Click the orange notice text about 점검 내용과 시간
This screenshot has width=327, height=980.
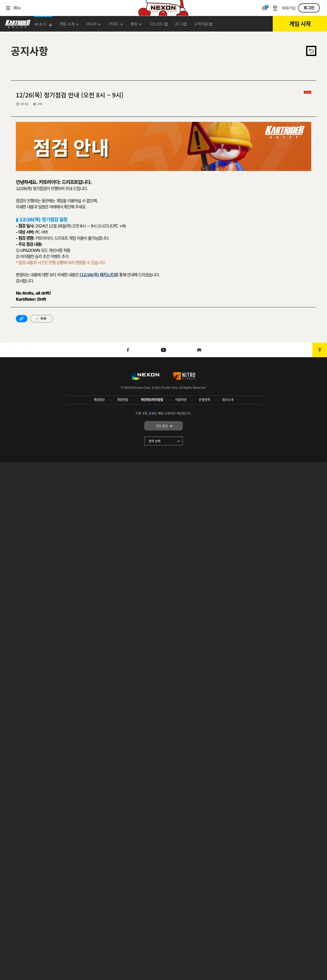point(61,263)
